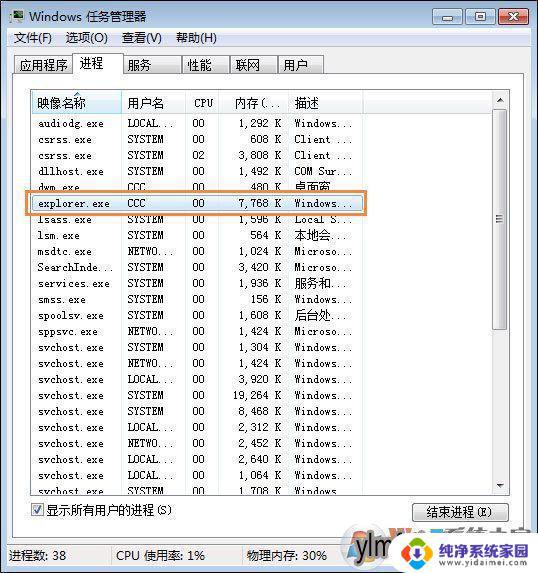Click the process list scrollbar thumb
The width and height of the screenshot is (538, 573).
pyautogui.click(x=500, y=219)
